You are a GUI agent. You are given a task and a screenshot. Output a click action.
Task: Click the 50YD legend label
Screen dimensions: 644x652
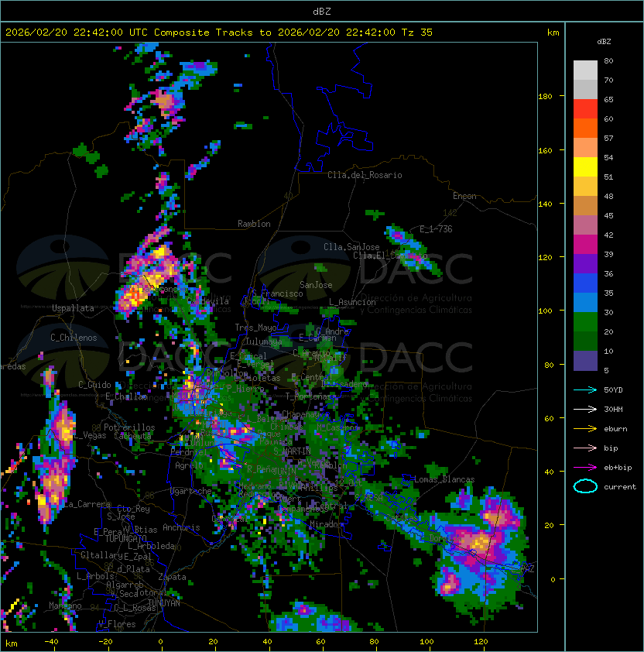613,389
